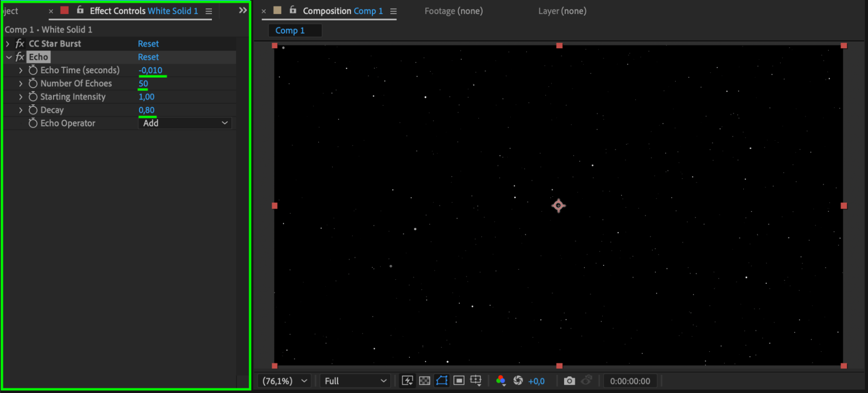Viewport: 868px width, 393px height.
Task: Open the Show Channel color menu
Action: click(x=501, y=381)
